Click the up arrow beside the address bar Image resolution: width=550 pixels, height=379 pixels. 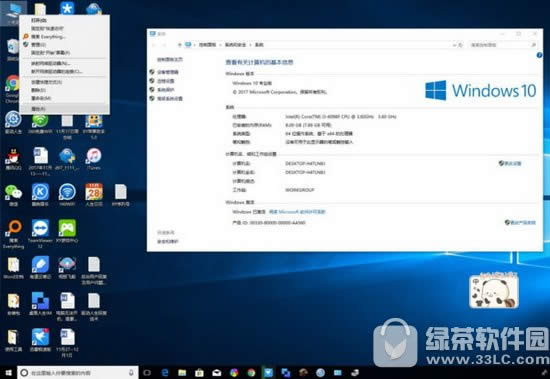click(x=180, y=45)
